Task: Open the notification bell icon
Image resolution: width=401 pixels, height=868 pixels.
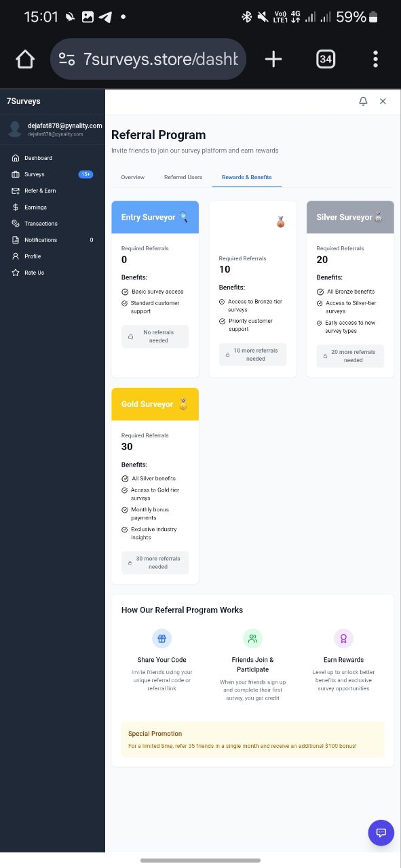Action: pos(363,101)
